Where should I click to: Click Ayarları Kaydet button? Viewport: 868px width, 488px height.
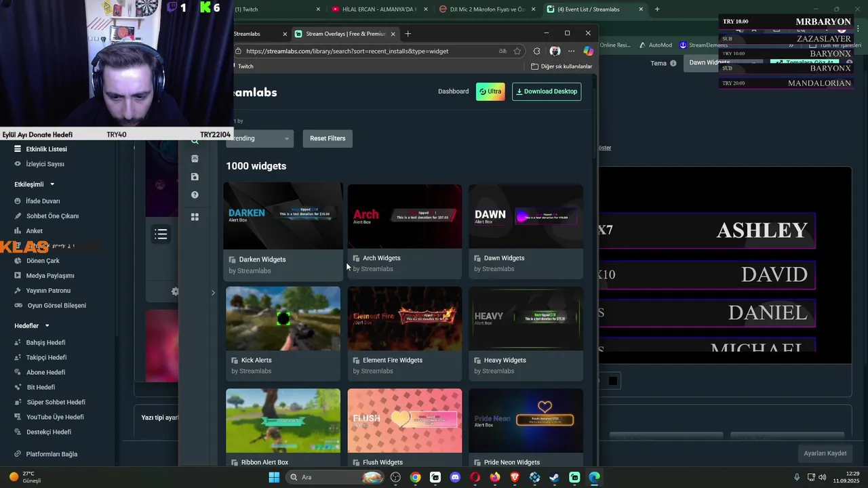coord(825,453)
